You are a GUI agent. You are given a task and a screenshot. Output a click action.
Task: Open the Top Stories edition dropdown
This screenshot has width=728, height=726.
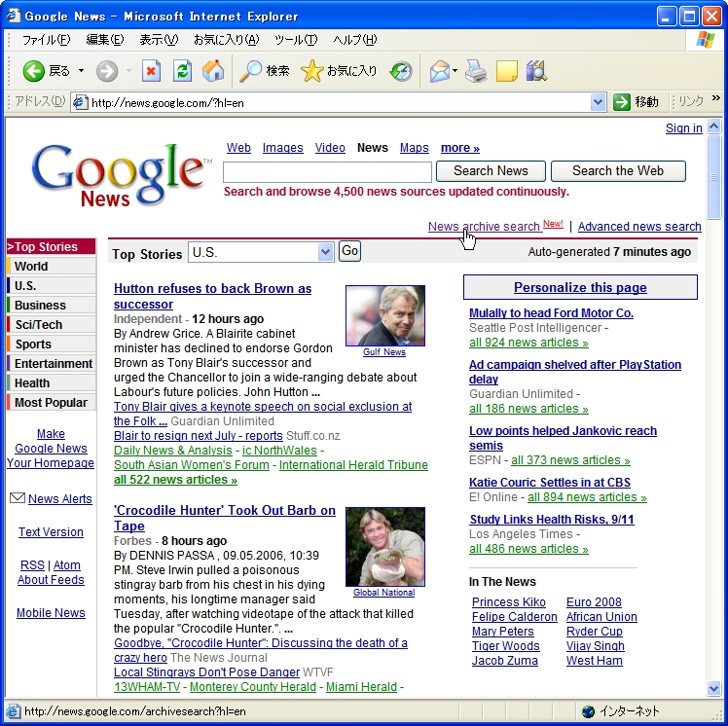[325, 252]
